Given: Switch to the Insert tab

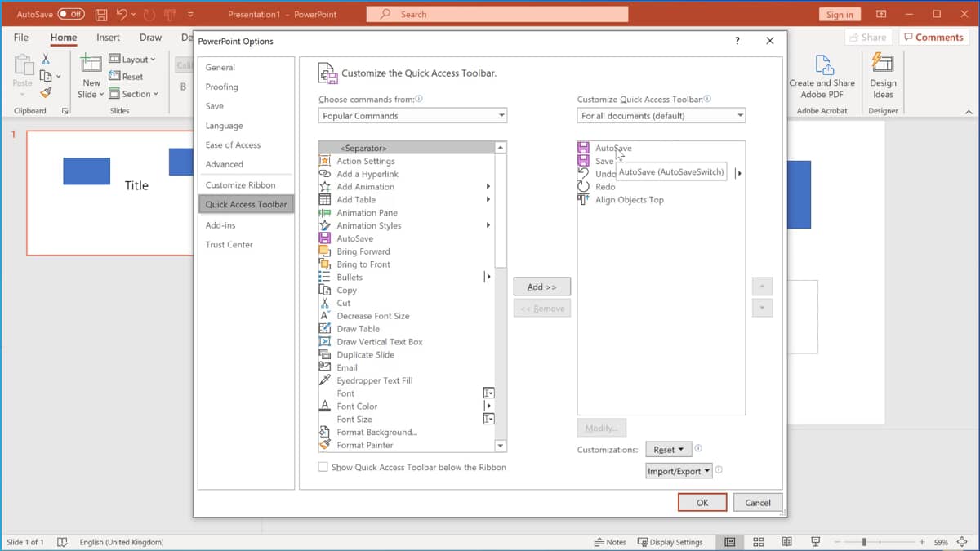Looking at the screenshot, I should pyautogui.click(x=108, y=38).
